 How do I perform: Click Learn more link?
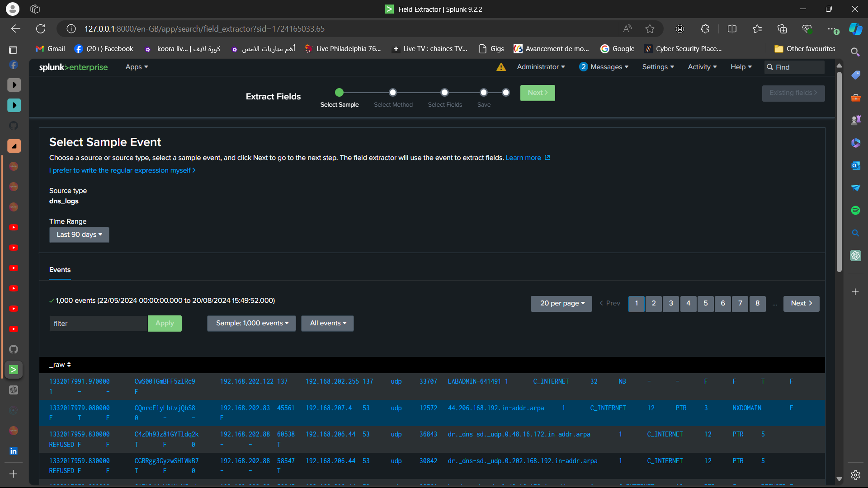click(528, 158)
